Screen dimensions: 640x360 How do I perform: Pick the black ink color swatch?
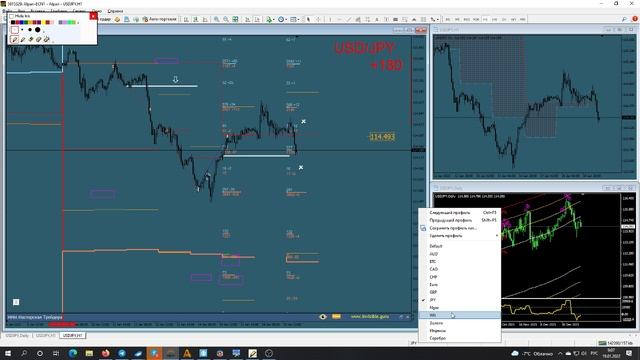pos(13,22)
